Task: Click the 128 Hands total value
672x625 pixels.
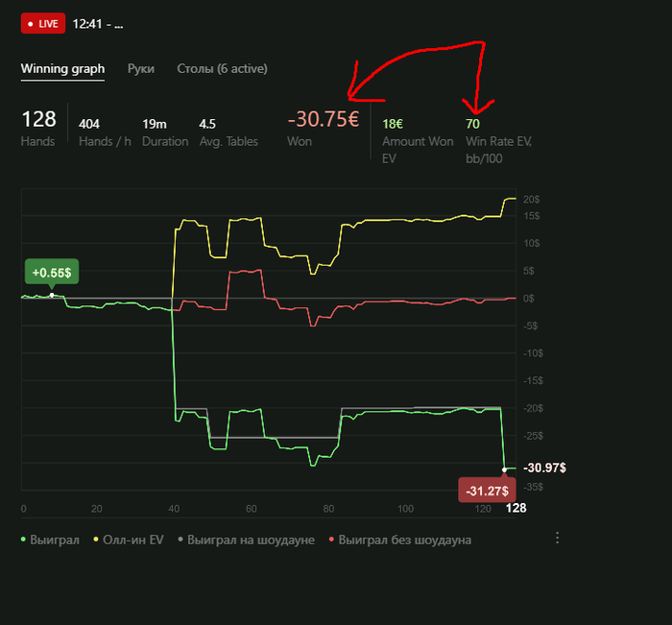Action: [38, 119]
